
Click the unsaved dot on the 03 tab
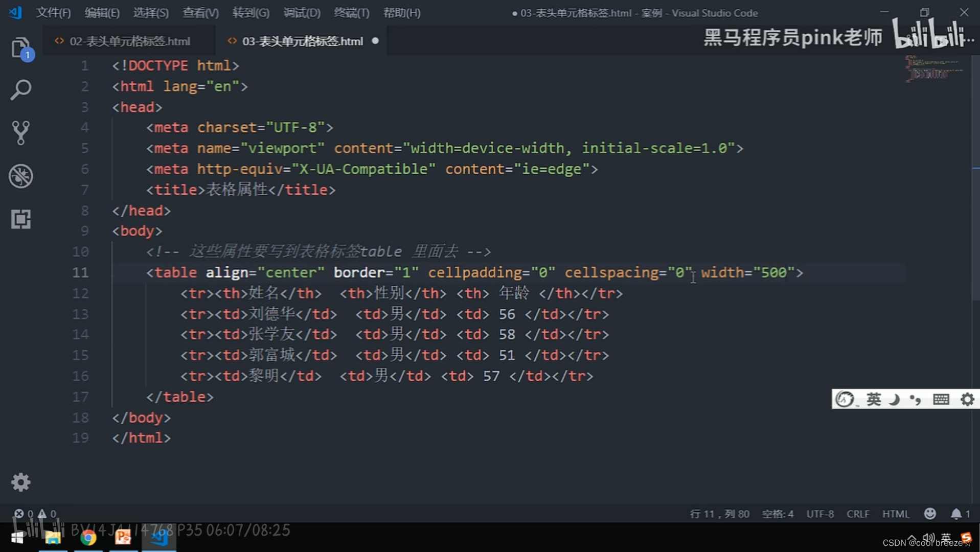(375, 40)
